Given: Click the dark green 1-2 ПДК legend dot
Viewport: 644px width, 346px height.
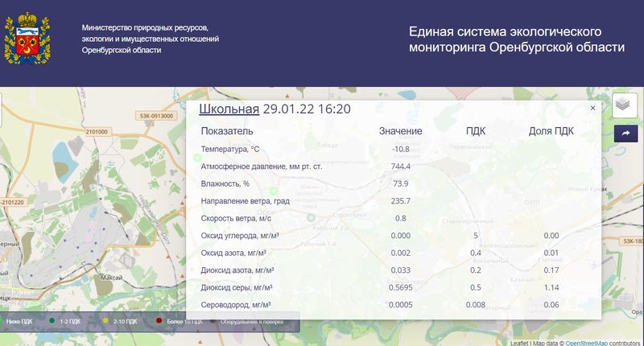Looking at the screenshot, I should [x=52, y=320].
